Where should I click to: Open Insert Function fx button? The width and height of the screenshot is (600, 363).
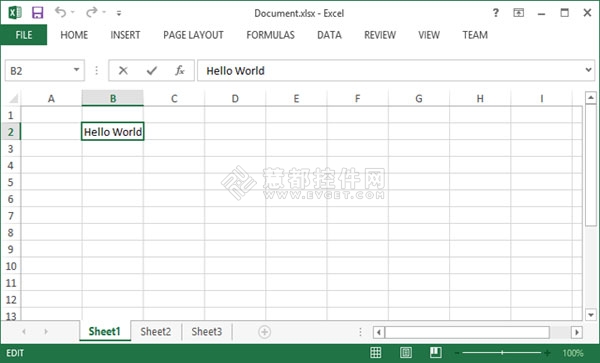click(179, 70)
